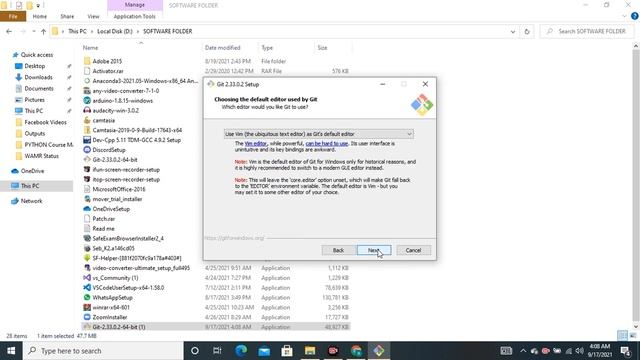Select camtasia file in list
The height and width of the screenshot is (360, 640).
(x=103, y=120)
